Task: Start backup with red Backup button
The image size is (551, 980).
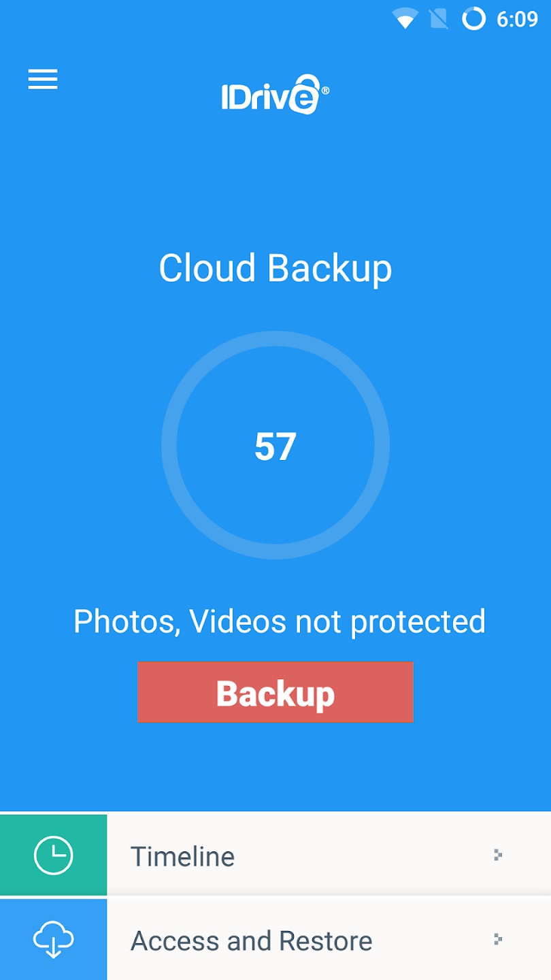Action: coord(275,692)
